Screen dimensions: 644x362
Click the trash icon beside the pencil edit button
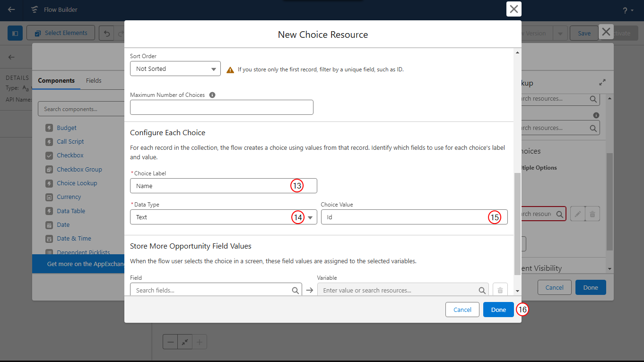tap(592, 214)
